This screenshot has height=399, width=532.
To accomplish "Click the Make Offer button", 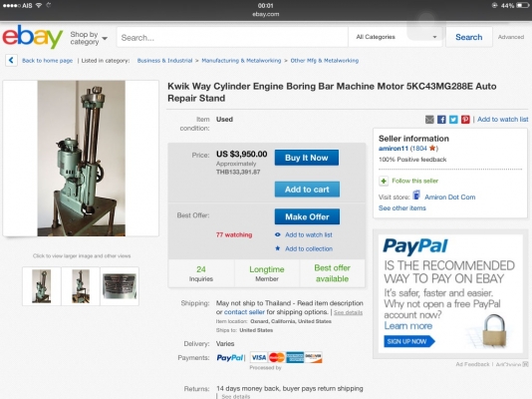I will tap(307, 216).
